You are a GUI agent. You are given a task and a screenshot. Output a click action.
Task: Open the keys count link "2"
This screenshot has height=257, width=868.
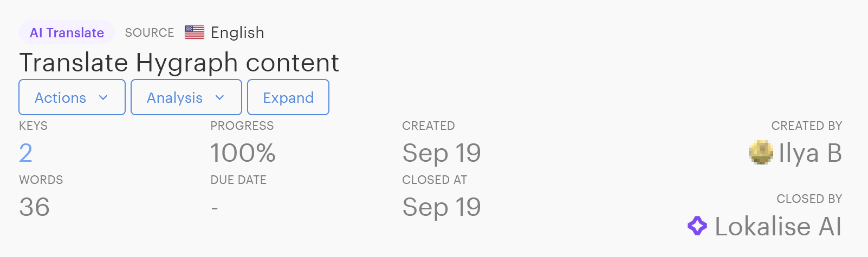(25, 153)
